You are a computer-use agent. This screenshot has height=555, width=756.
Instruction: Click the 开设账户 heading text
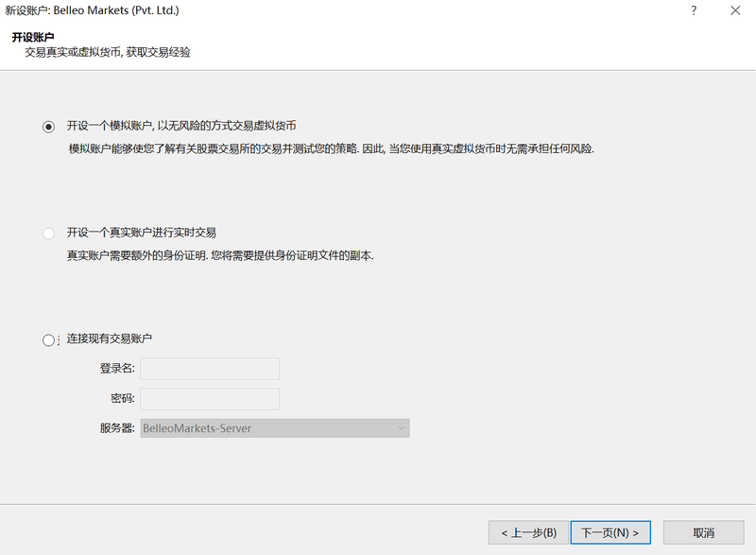pyautogui.click(x=33, y=37)
